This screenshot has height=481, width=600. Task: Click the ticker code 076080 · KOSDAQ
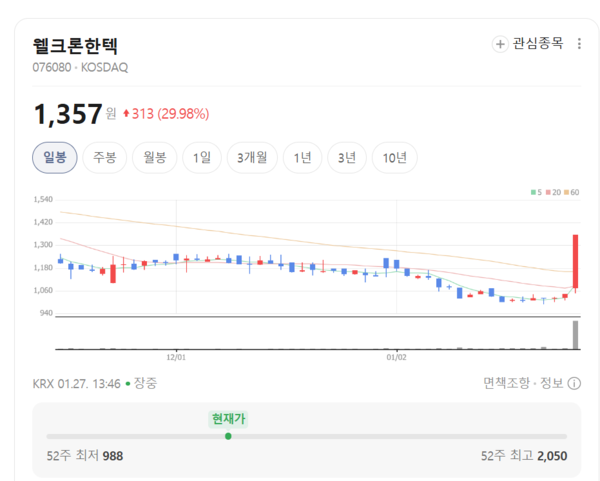coord(80,67)
